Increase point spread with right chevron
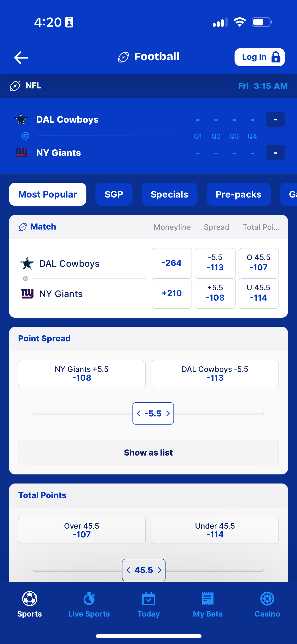The width and height of the screenshot is (297, 644). [168, 413]
